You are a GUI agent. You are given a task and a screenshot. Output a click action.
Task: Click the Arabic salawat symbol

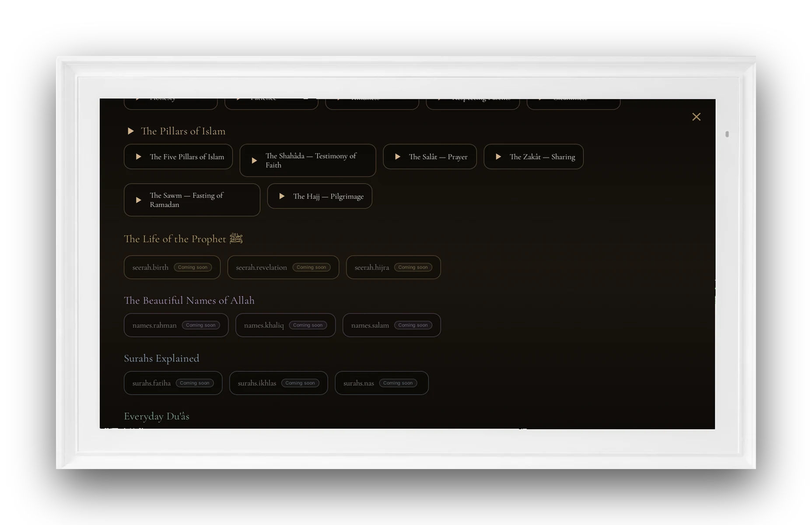pyautogui.click(x=236, y=238)
